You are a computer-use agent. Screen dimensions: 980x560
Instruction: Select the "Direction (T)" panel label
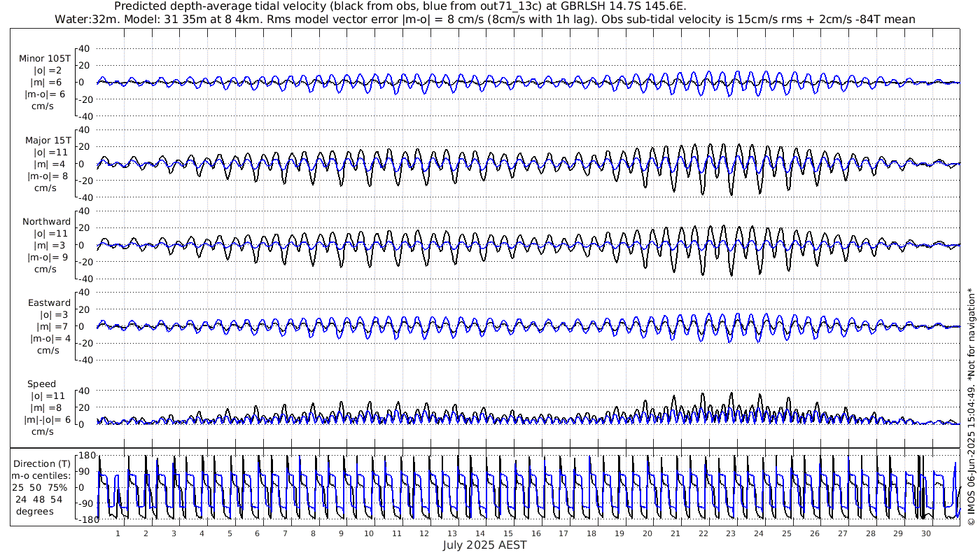[43, 463]
